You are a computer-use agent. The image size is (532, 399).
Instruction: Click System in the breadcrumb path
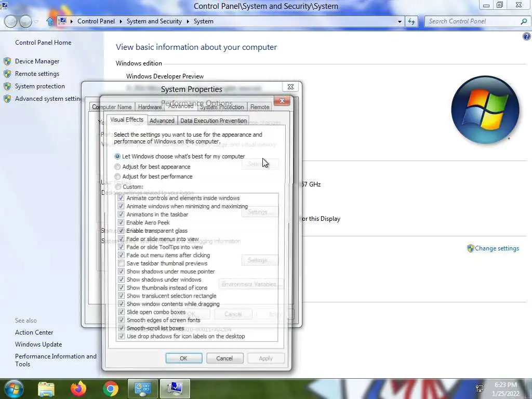coord(204,21)
